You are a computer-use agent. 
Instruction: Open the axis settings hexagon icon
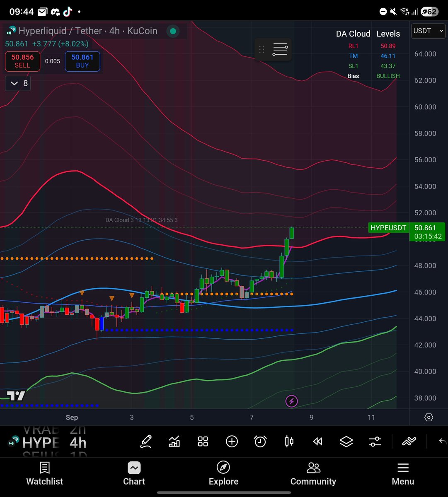point(429,417)
